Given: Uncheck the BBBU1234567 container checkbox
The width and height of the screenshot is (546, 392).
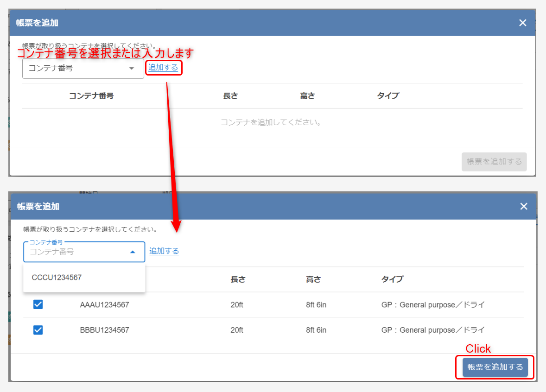Looking at the screenshot, I should pyautogui.click(x=38, y=330).
